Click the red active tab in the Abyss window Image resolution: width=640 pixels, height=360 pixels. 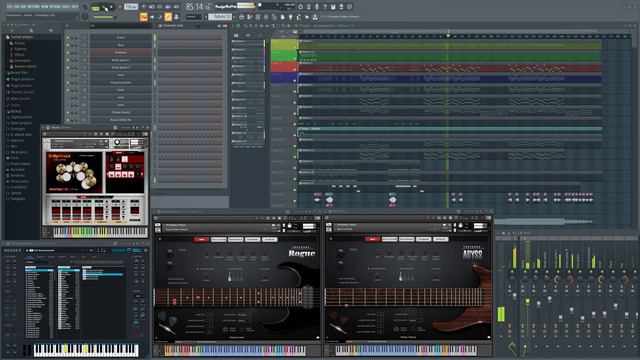pos(372,240)
